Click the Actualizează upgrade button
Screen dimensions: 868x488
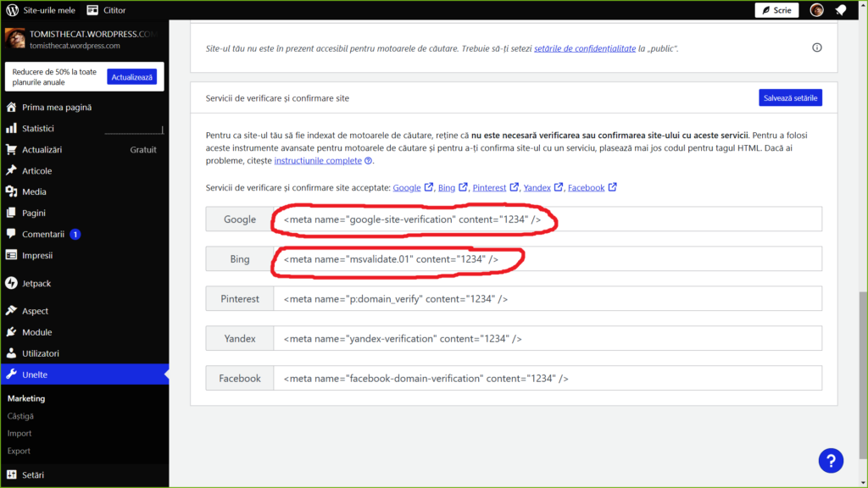pyautogui.click(x=134, y=76)
